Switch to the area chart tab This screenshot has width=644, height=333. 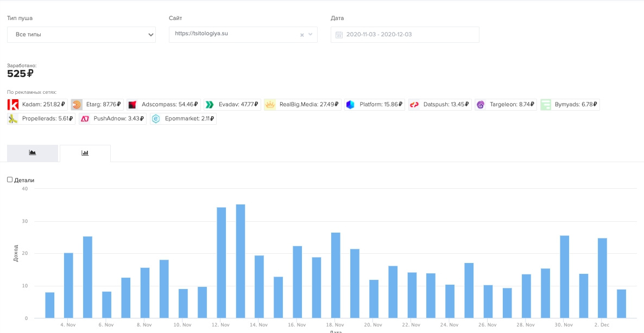tap(33, 153)
